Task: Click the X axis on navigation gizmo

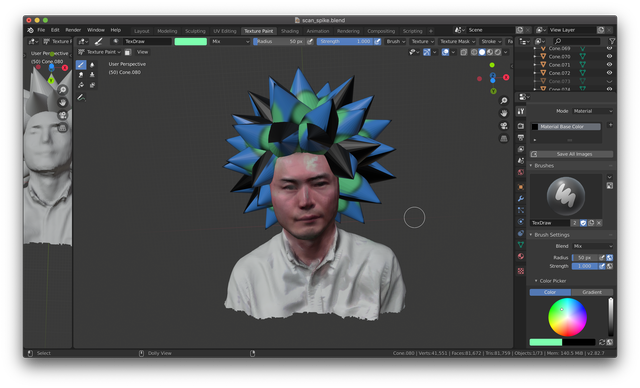Action: [x=506, y=77]
